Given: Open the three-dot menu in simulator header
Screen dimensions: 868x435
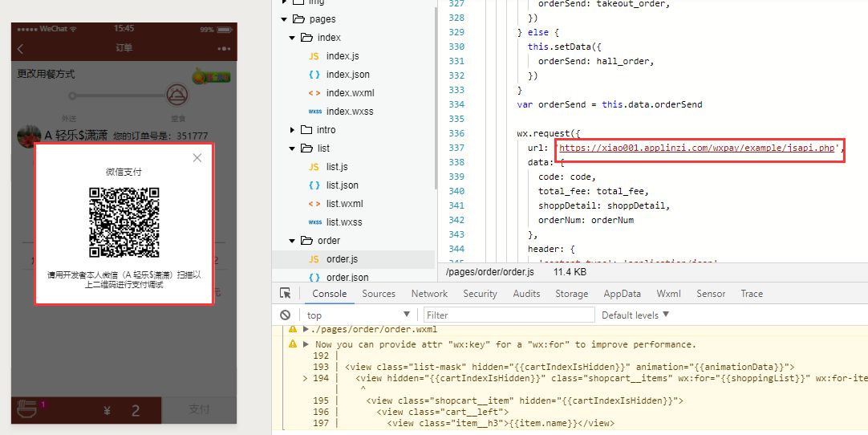Looking at the screenshot, I should [x=224, y=49].
